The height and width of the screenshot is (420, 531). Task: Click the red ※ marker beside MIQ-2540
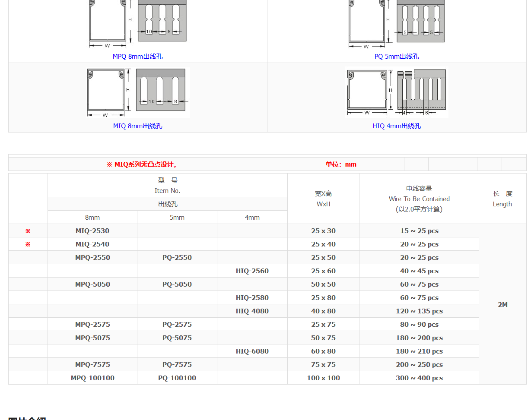click(x=28, y=244)
